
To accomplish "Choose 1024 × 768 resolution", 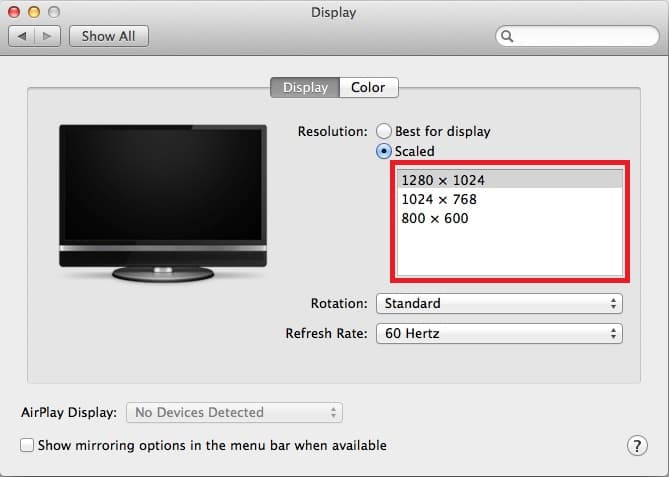I will [439, 199].
